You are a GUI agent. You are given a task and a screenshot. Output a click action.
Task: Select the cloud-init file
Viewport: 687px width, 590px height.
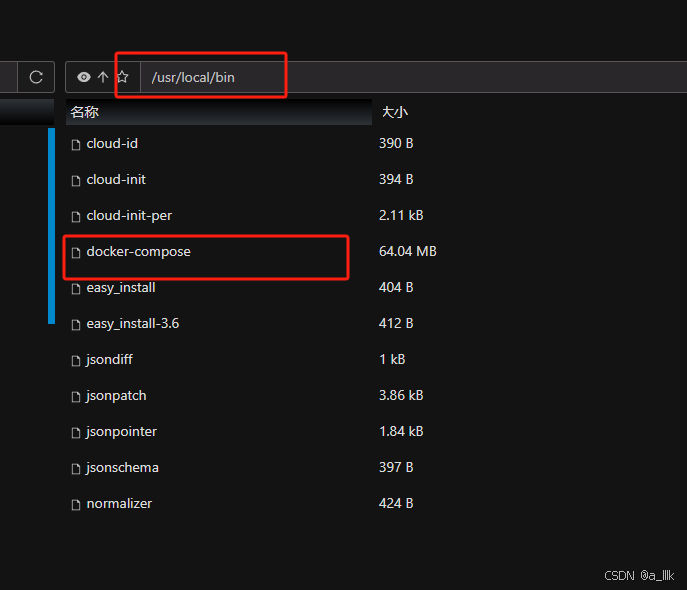pyautogui.click(x=116, y=180)
